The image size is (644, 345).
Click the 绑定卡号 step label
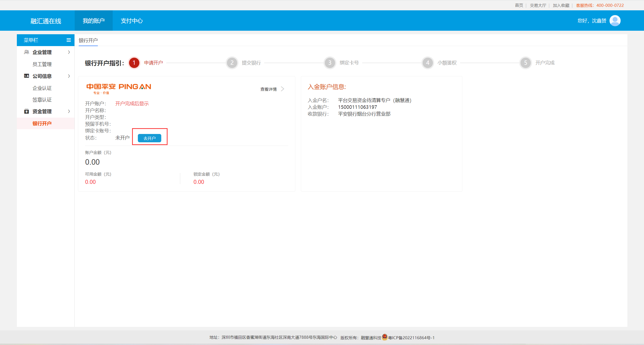click(349, 63)
